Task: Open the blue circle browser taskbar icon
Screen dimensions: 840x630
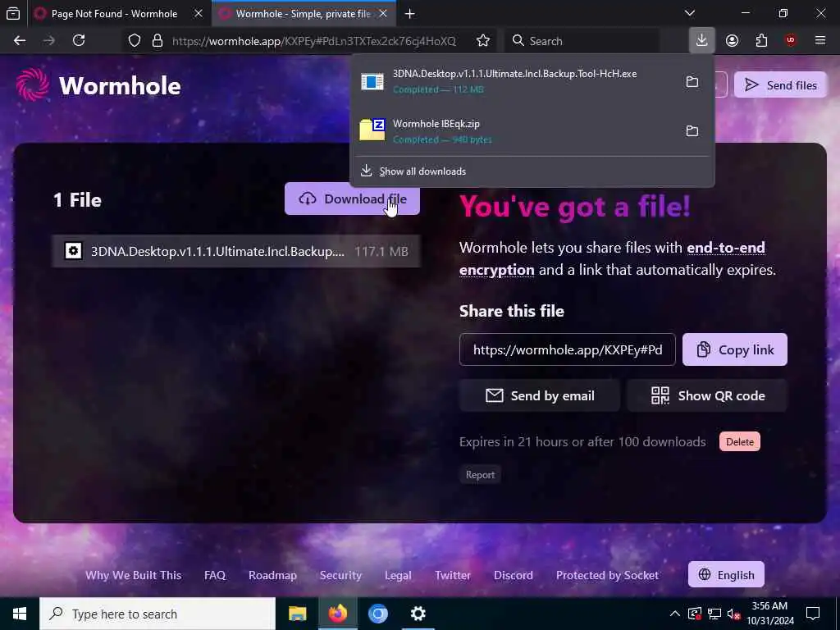Action: pyautogui.click(x=377, y=614)
